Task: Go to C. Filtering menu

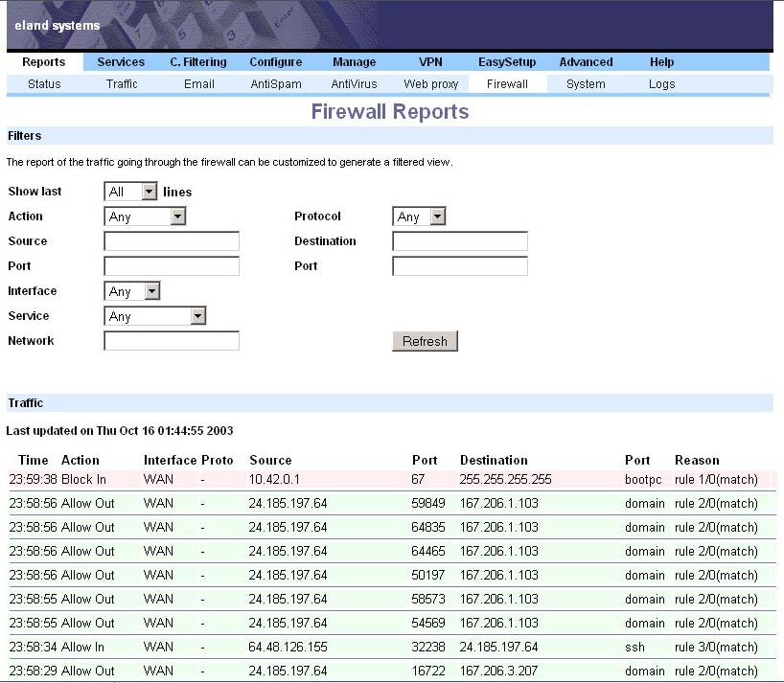Action: pos(198,62)
